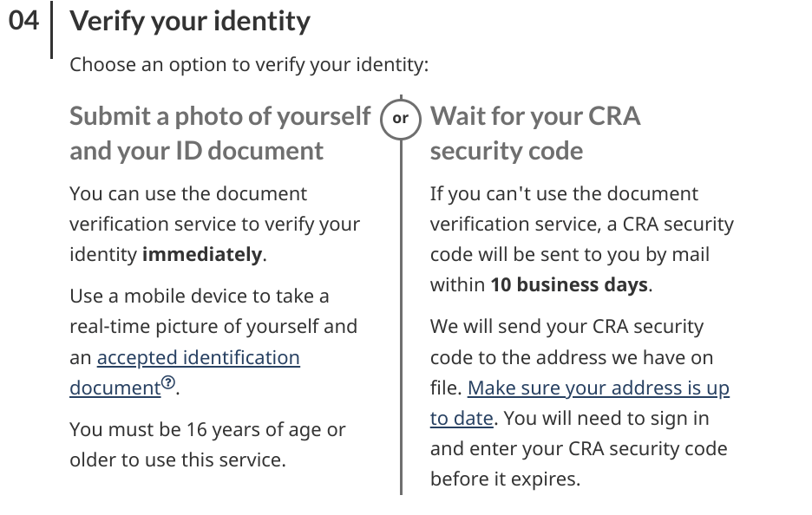Click the step number "04"

[x=23, y=21]
